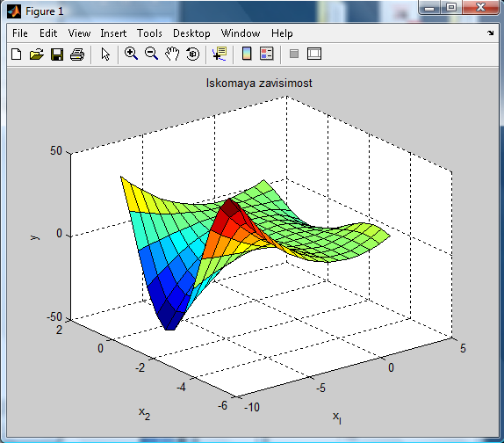This screenshot has width=504, height=443.
Task: Save the figure using the floppy icon
Action: point(57,54)
